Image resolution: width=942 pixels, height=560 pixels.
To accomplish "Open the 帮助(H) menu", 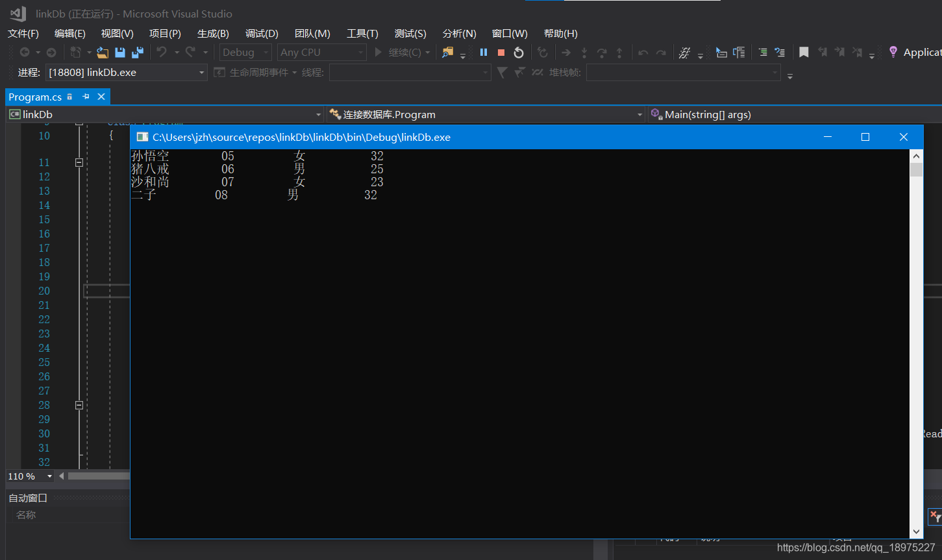I will pyautogui.click(x=561, y=34).
